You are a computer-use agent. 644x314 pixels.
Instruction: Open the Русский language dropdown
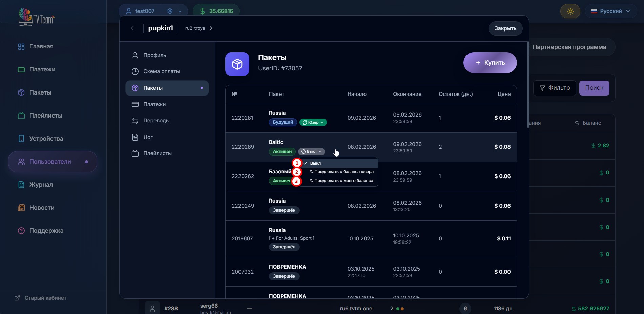[610, 11]
